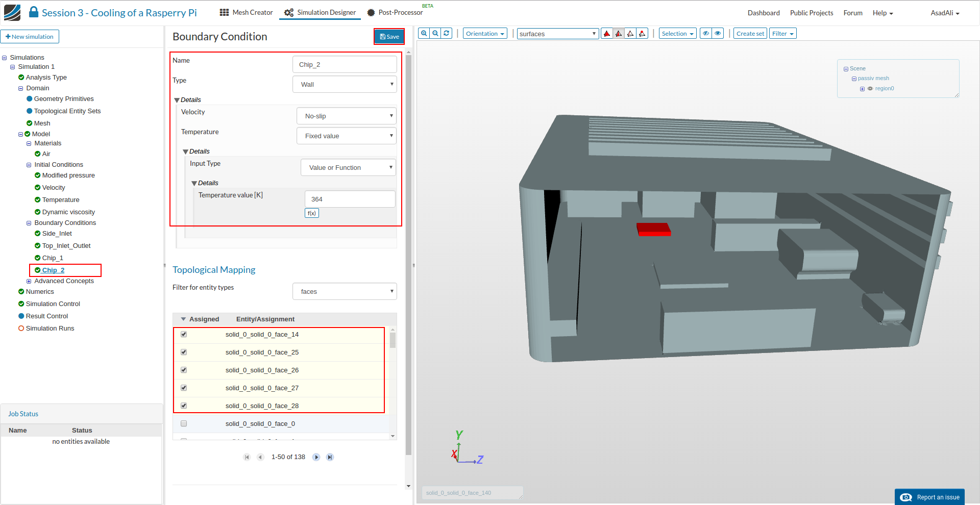Viewport: 980px width, 505px height.
Task: Open the Post-Processor tab
Action: point(395,13)
